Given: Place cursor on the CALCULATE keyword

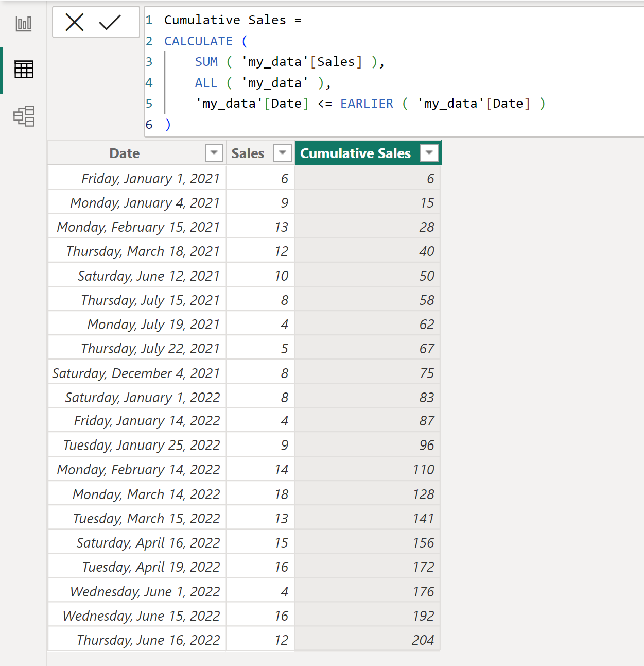Looking at the screenshot, I should click(x=198, y=41).
